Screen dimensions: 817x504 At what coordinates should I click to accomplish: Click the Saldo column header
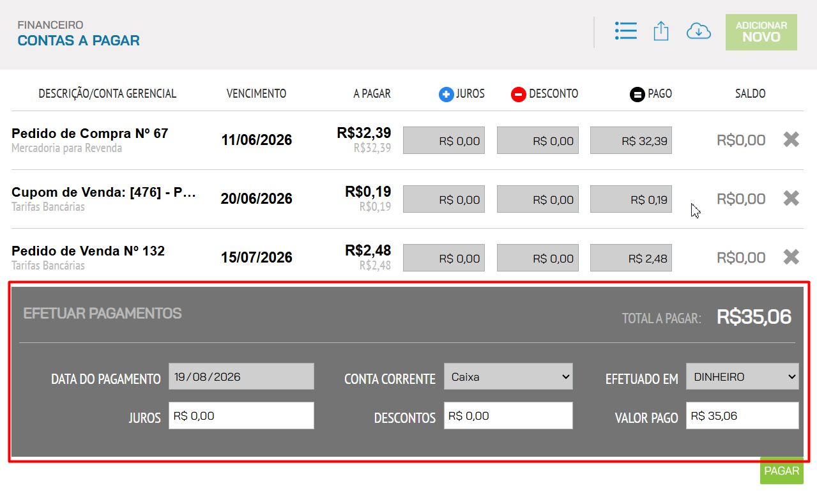(751, 94)
